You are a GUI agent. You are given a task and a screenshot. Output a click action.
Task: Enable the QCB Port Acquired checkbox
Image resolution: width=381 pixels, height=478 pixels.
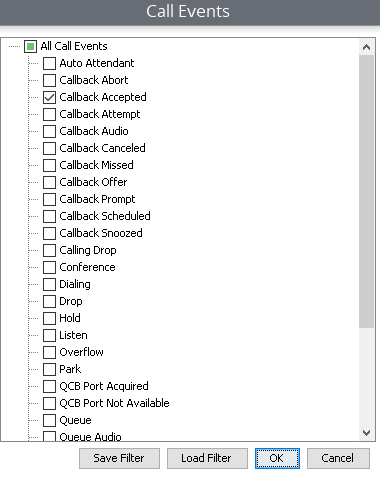click(49, 386)
